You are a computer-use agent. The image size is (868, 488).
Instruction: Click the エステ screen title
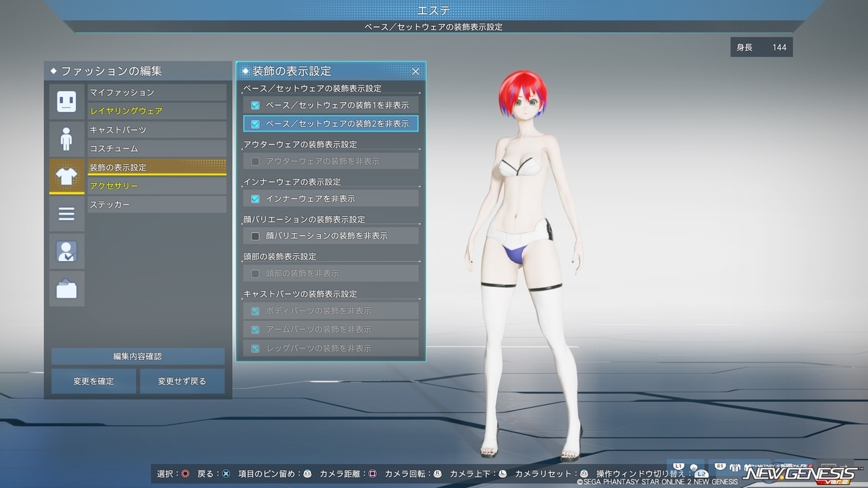point(434,9)
